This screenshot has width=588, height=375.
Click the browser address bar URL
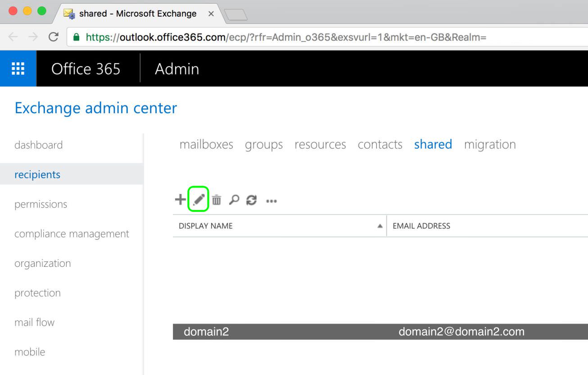286,37
